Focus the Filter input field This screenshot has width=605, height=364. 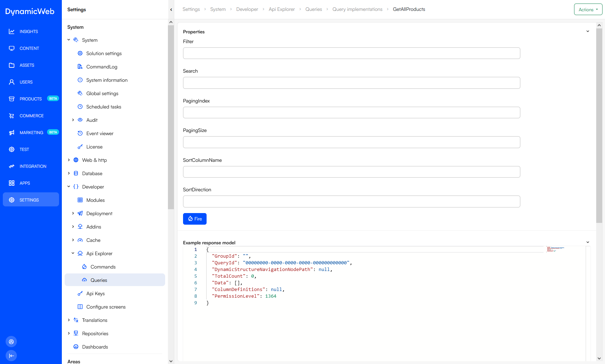[351, 53]
